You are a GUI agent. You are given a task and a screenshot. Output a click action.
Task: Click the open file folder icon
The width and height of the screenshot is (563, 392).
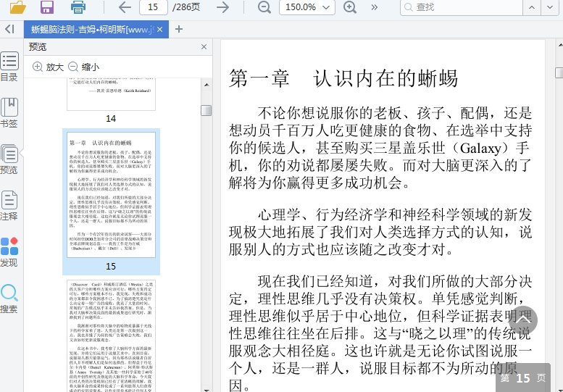point(17,7)
